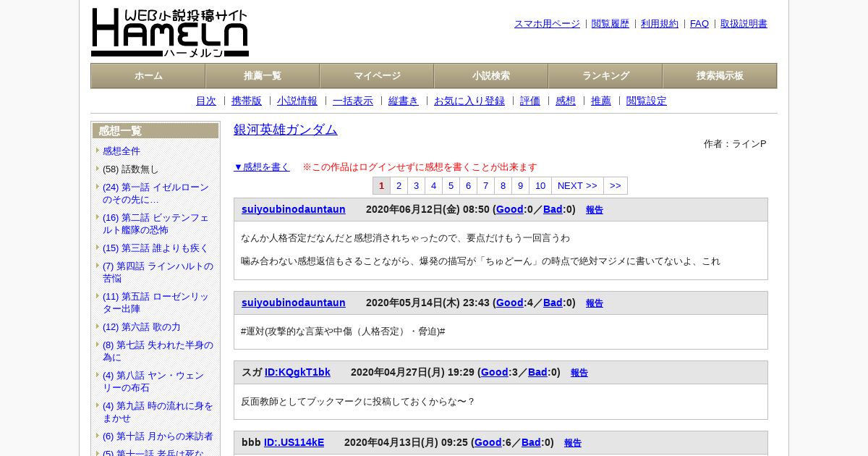
Task: Go to page 7 of the reviews
Action: click(485, 185)
